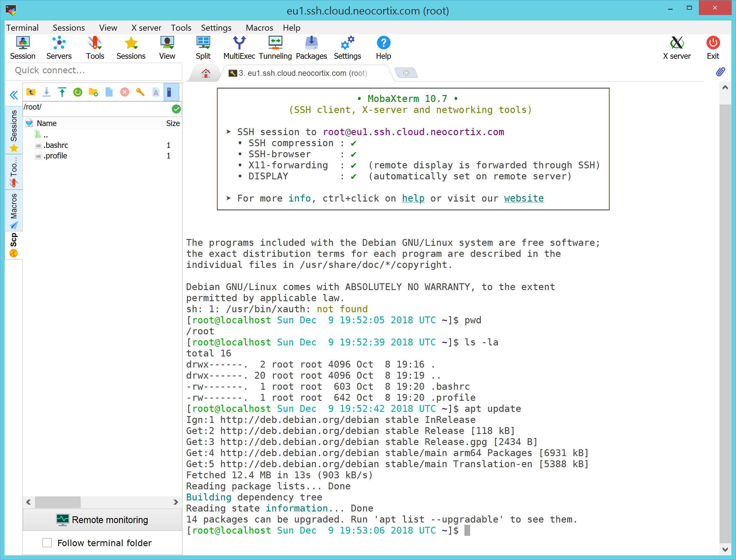Open the X server menu
Screen dimensions: 736x560
click(x=146, y=28)
